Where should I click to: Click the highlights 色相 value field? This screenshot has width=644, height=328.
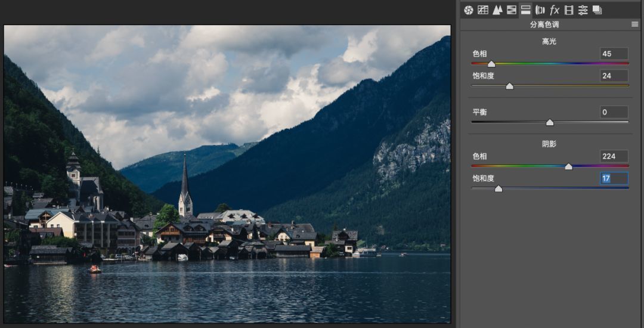pyautogui.click(x=614, y=54)
